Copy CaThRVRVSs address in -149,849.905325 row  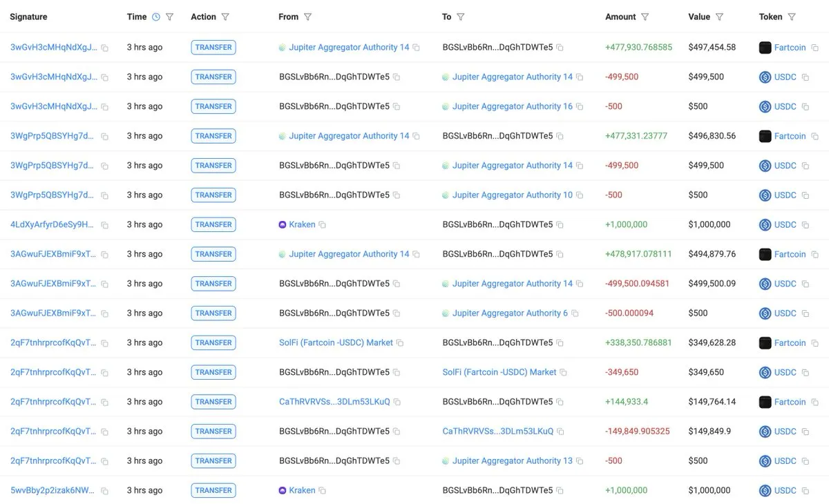pyautogui.click(x=560, y=432)
